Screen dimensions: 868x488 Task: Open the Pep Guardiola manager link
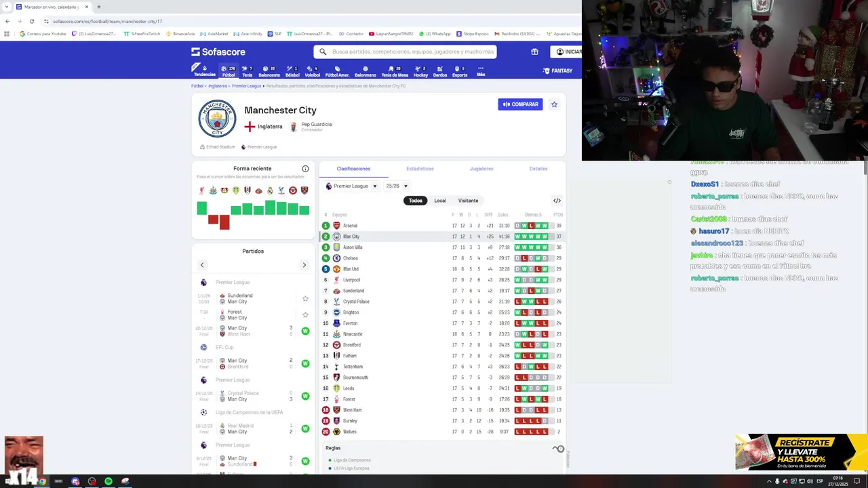[x=311, y=126]
